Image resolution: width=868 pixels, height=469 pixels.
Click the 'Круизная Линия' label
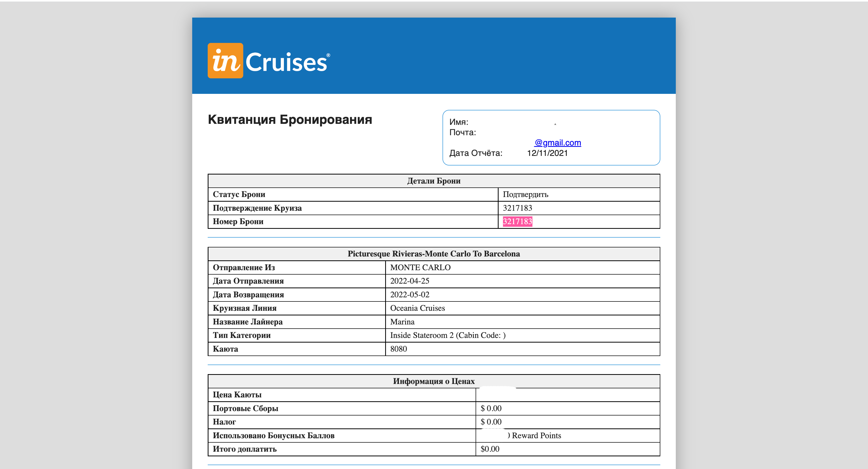pyautogui.click(x=244, y=308)
